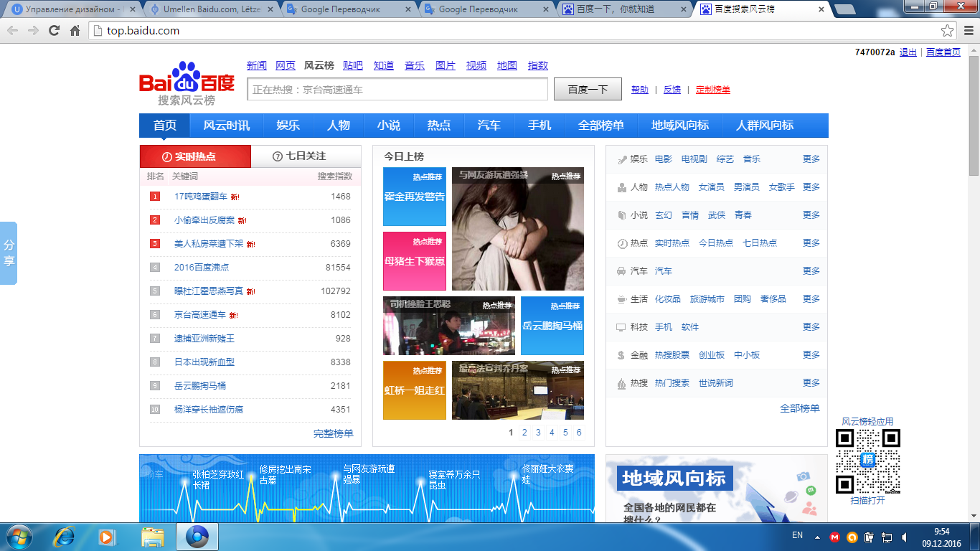Open 风云时讯 in navigation bar
Viewport: 980px width, 551px height.
coord(227,126)
